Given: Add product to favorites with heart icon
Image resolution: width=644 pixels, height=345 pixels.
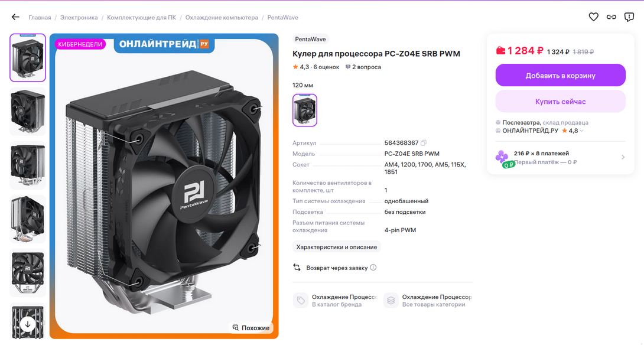Looking at the screenshot, I should click(x=593, y=17).
